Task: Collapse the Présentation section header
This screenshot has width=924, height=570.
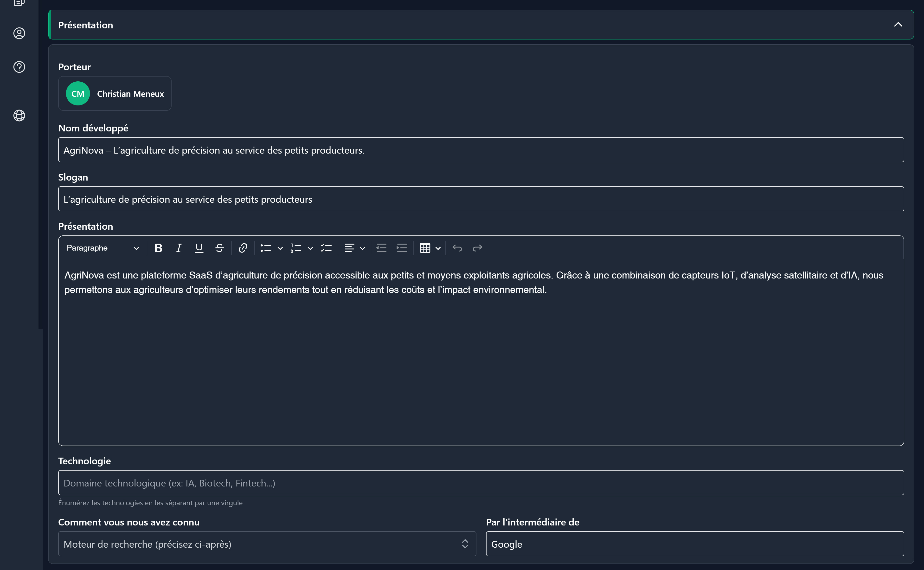Action: (x=898, y=25)
